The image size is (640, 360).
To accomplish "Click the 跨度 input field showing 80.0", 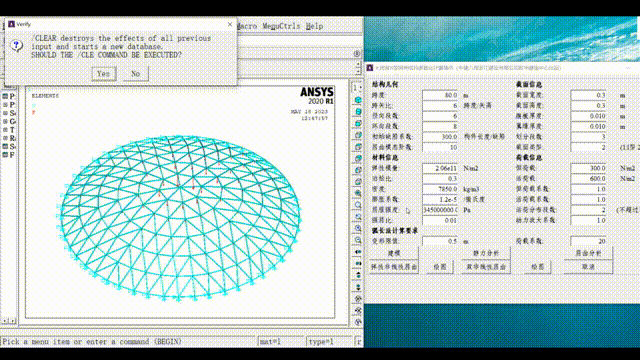I will click(440, 95).
